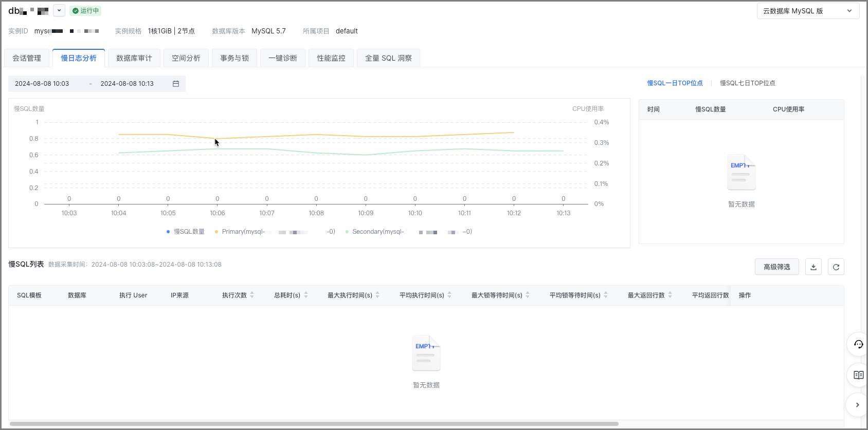Sort by 平均执行时间(s) column
The width and height of the screenshot is (868, 430).
449,295
